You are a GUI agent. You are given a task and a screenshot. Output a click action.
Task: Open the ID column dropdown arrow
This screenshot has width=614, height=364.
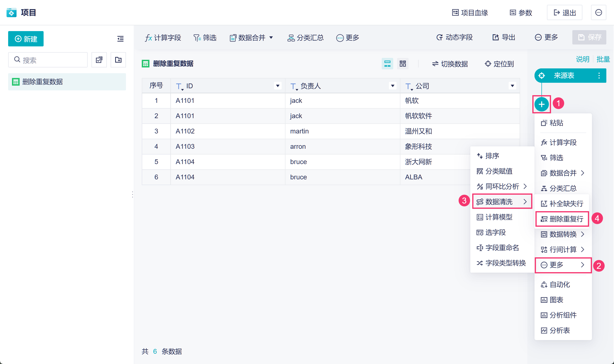pos(278,86)
